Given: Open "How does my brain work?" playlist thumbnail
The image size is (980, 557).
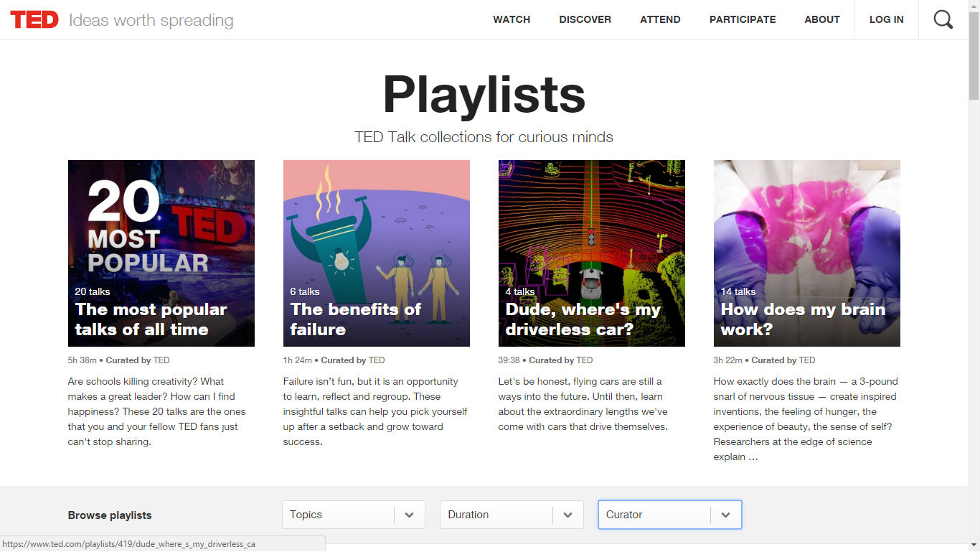Looking at the screenshot, I should (x=807, y=253).
